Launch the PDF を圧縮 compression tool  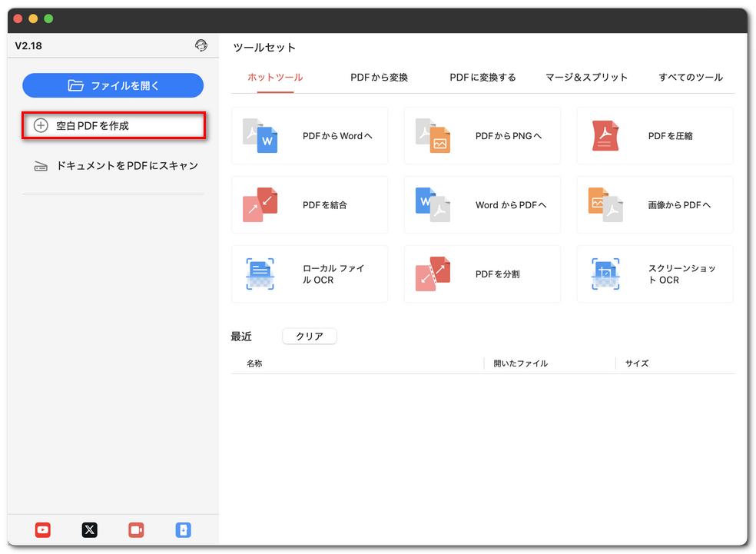655,136
